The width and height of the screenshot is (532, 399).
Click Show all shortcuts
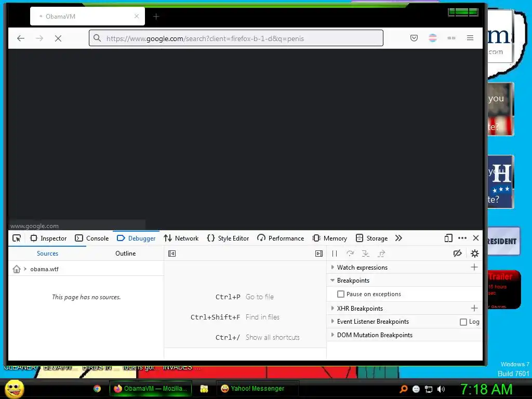click(273, 338)
